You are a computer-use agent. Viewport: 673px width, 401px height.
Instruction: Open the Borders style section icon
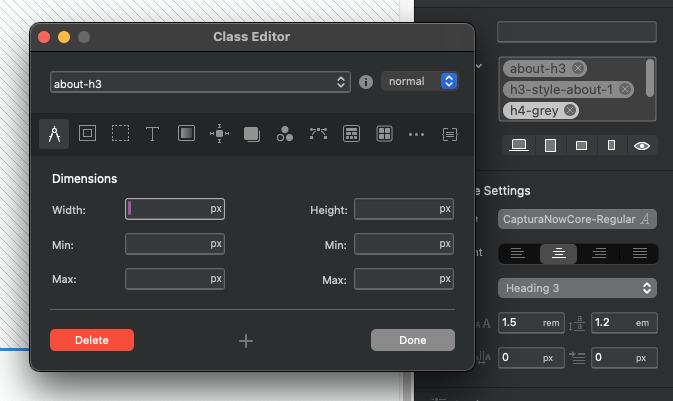[x=87, y=133]
